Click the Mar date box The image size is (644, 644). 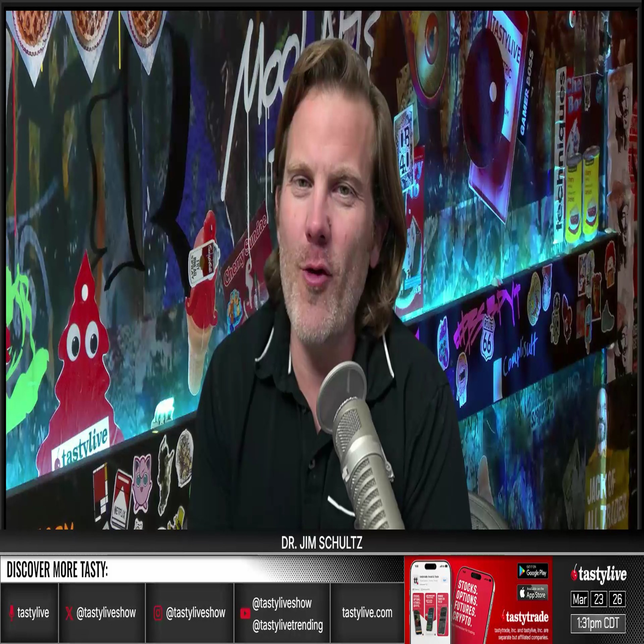(579, 599)
